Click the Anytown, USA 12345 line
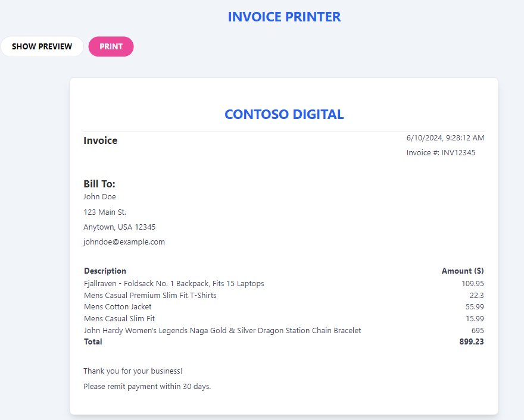Screen dimensions: 524x420 119,227
